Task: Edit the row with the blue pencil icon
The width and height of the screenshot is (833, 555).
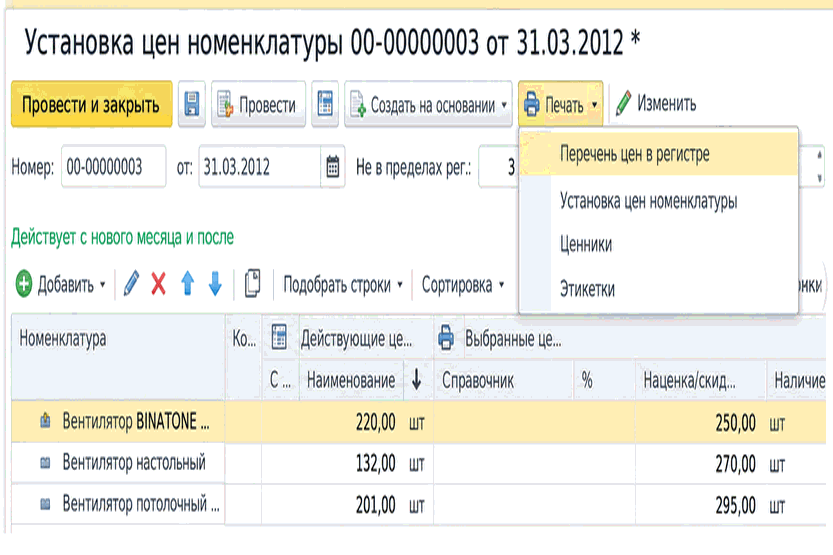Action: point(131,283)
